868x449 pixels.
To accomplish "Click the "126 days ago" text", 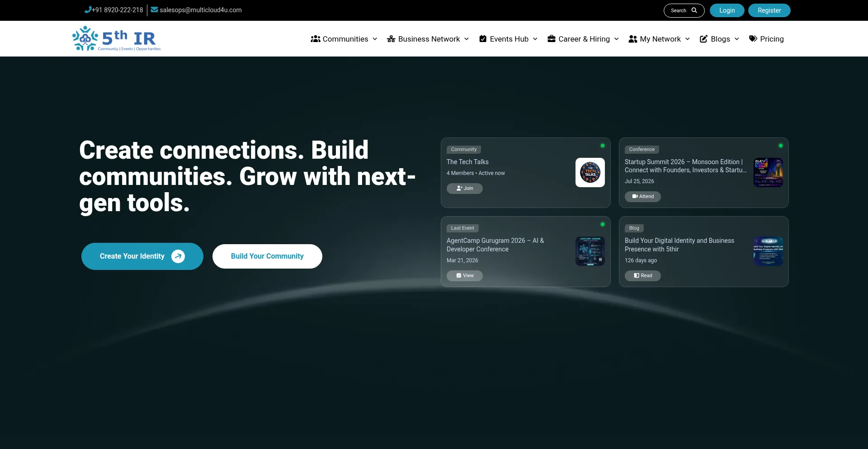I will click(641, 260).
